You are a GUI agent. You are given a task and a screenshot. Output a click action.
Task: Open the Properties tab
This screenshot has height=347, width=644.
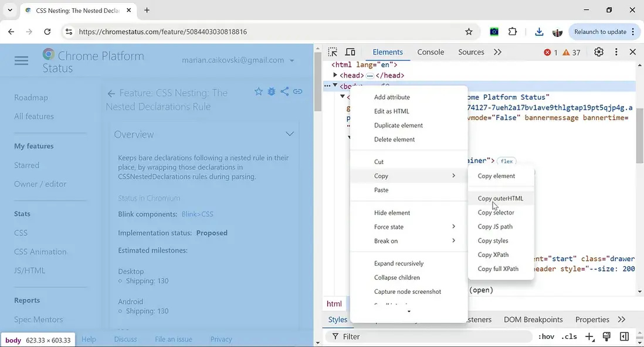click(592, 319)
